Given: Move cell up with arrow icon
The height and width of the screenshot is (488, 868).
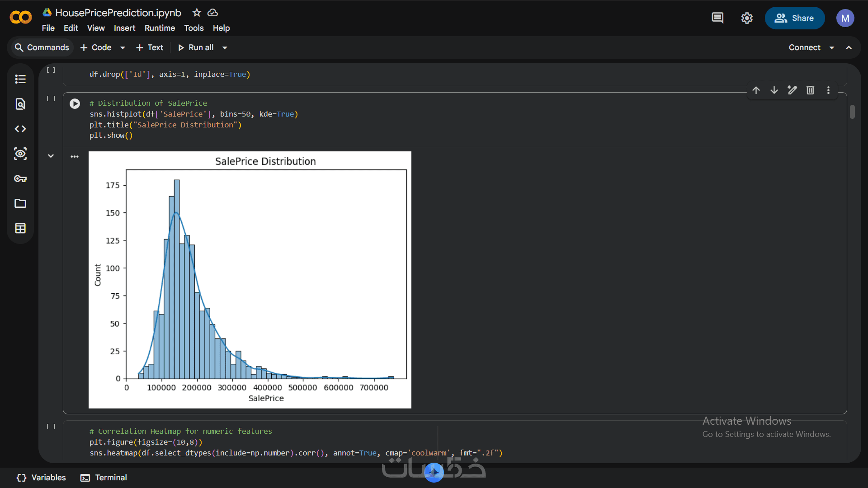Looking at the screenshot, I should tap(756, 90).
